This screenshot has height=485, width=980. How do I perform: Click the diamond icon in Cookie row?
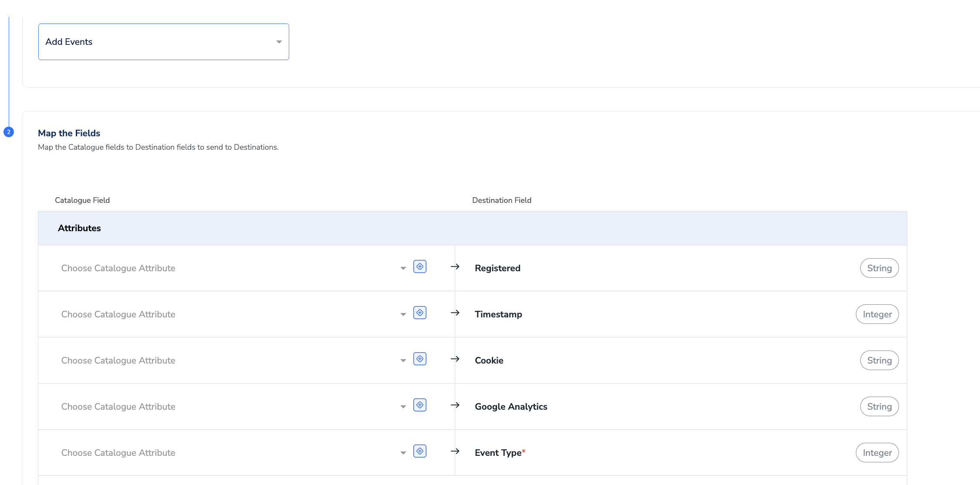click(419, 359)
